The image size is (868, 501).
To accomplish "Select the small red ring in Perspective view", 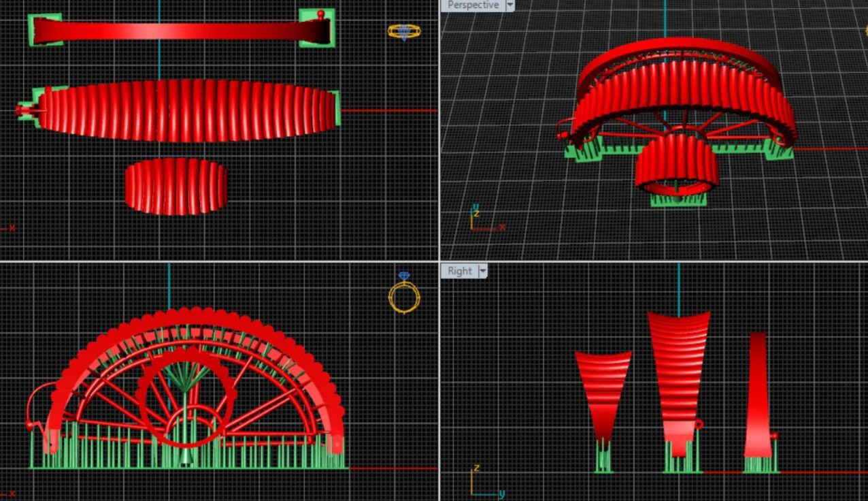I will pos(677,163).
